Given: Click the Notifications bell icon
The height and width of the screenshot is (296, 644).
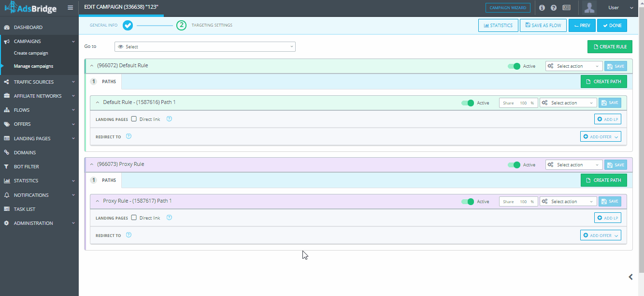Looking at the screenshot, I should click(x=7, y=195).
